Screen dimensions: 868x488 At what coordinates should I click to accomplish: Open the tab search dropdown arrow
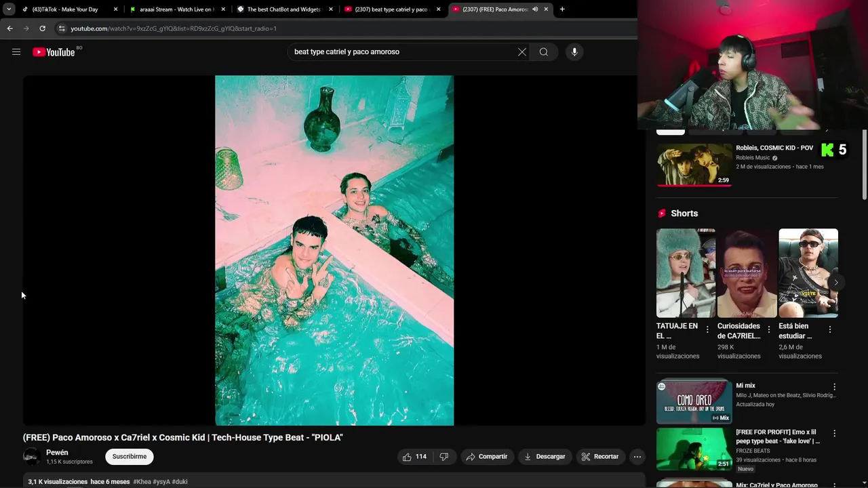coord(9,9)
